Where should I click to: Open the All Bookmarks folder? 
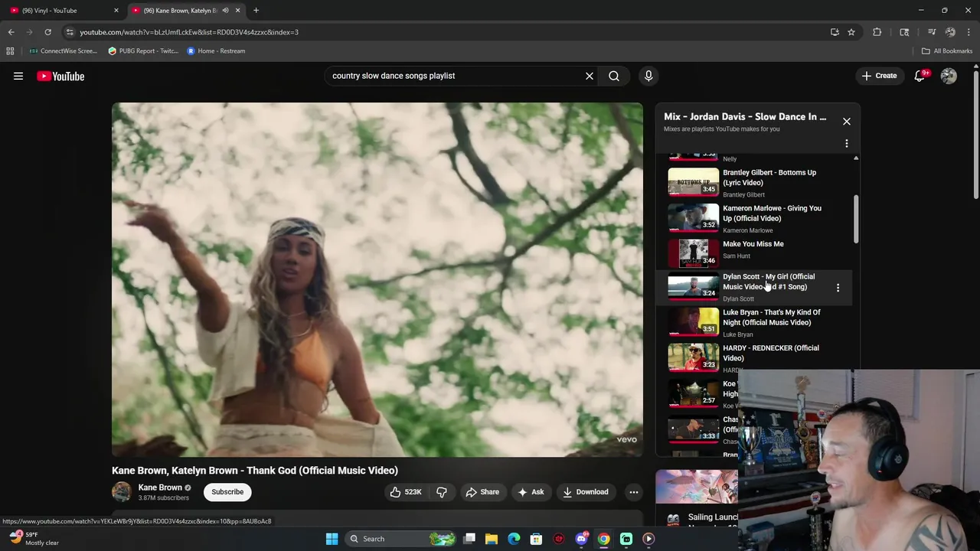point(947,51)
